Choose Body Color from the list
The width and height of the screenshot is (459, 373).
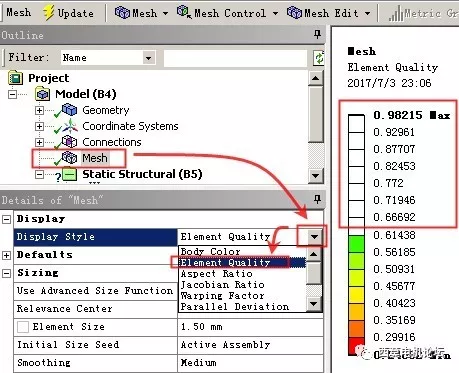210,252
